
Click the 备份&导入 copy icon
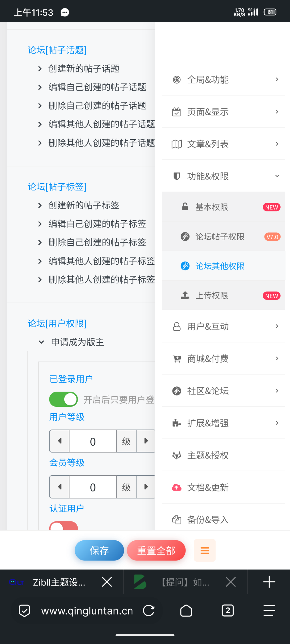pos(176,519)
